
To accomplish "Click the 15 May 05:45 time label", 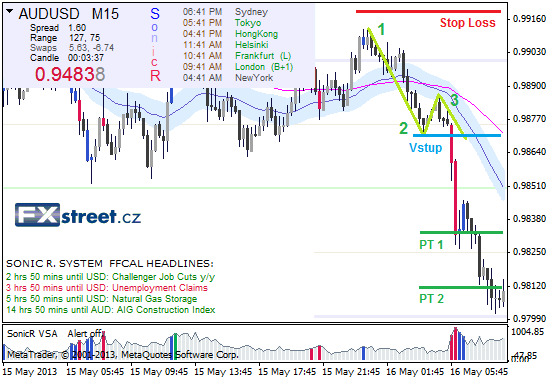I will [95, 372].
